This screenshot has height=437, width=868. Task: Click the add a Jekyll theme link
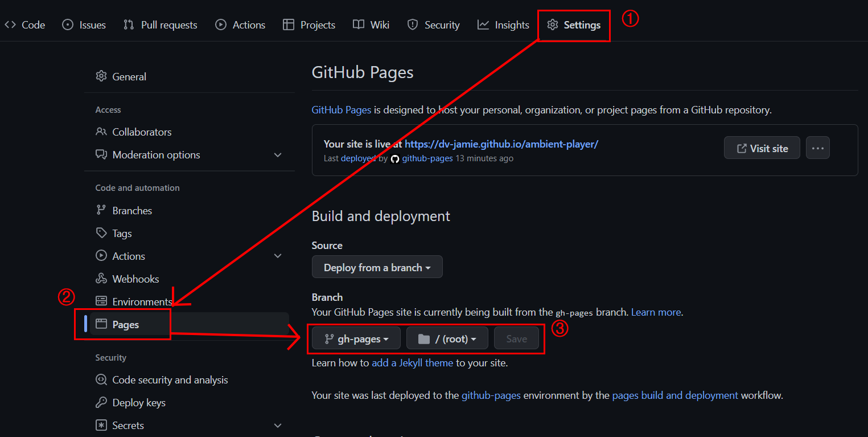[x=412, y=362]
